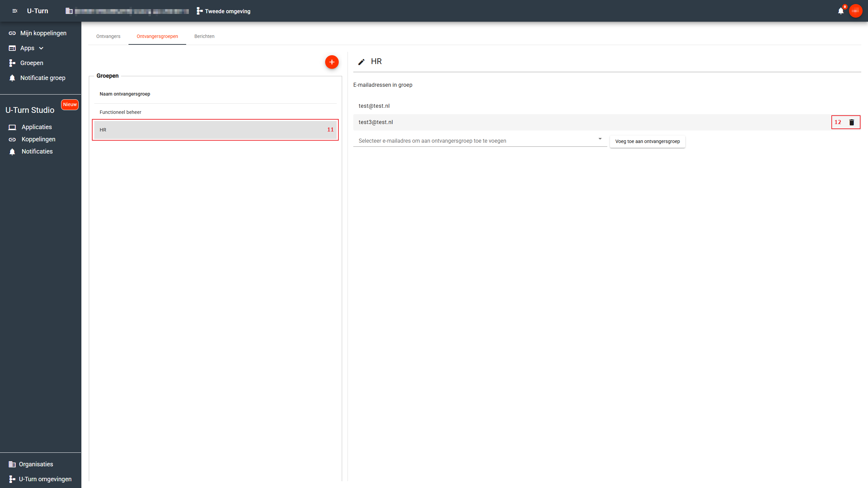Image resolution: width=868 pixels, height=488 pixels.
Task: Open Mijn koppelingen in the sidebar
Action: point(43,33)
